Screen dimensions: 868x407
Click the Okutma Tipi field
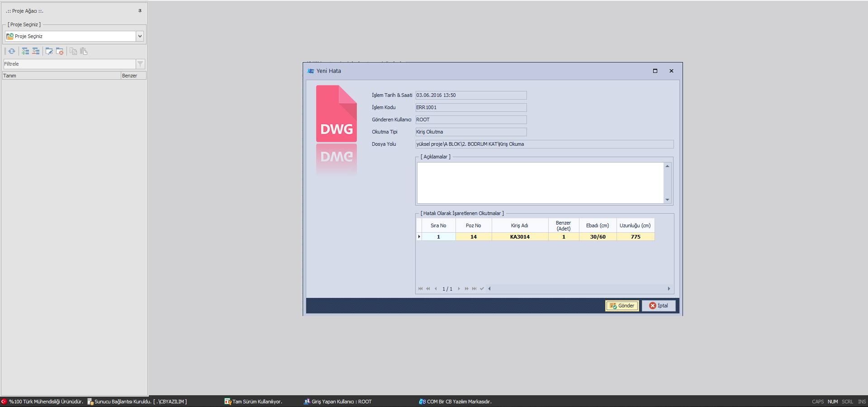471,132
